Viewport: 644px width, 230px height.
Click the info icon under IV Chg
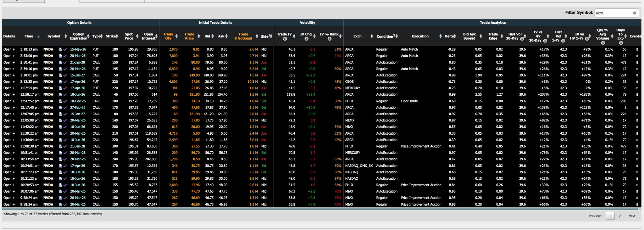[306, 39]
